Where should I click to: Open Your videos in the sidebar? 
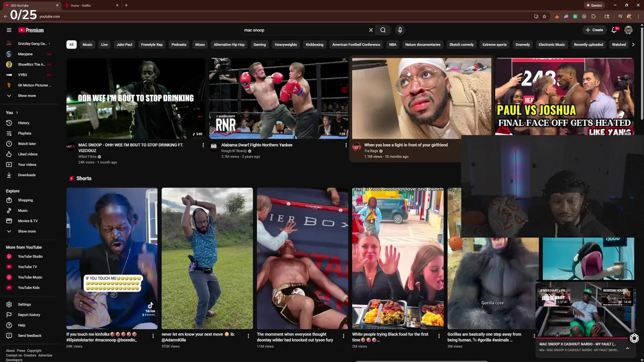27,164
